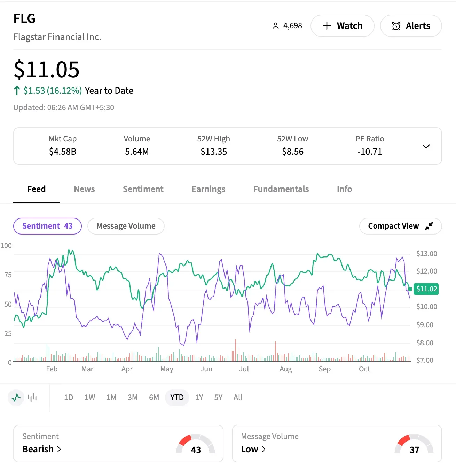
Task: Click the plus icon inside Watch button
Action: [327, 26]
